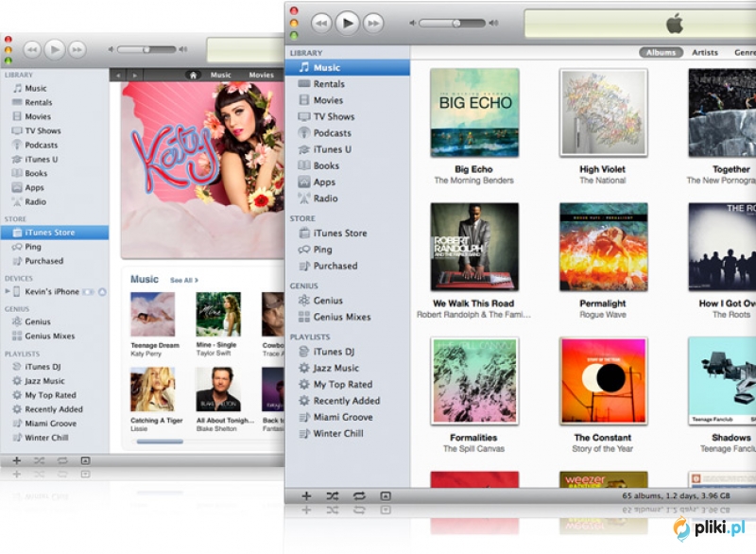The width and height of the screenshot is (756, 554).
Task: Open All About Tonight by Blake Shelton
Action: pyautogui.click(x=218, y=390)
